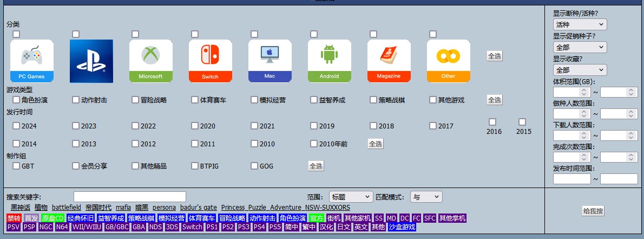The height and width of the screenshot is (239, 644).
Task: Select the red 禁转 tag
Action: (x=14, y=218)
